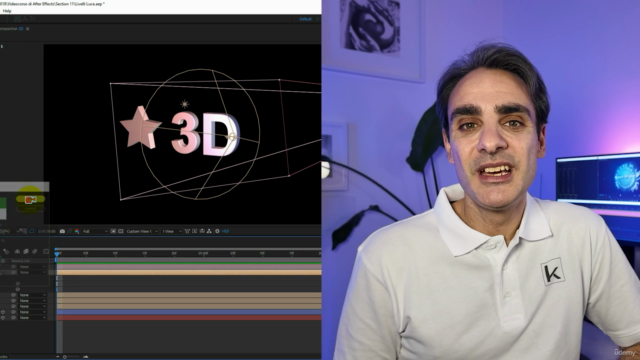This screenshot has height=360, width=640.
Task: Click pick whip icon of orange layer
Action: [13, 272]
